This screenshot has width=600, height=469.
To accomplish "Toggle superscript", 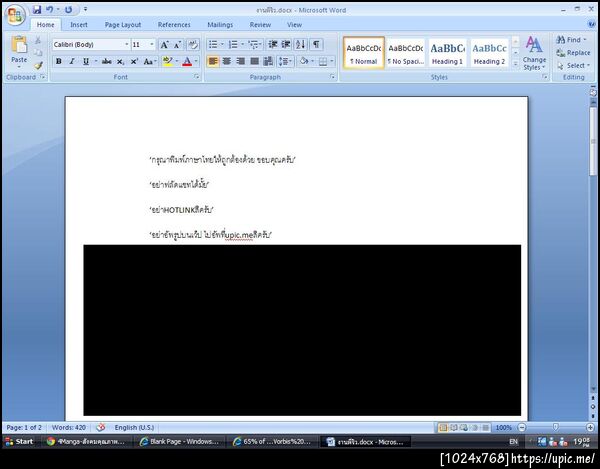I will (134, 61).
